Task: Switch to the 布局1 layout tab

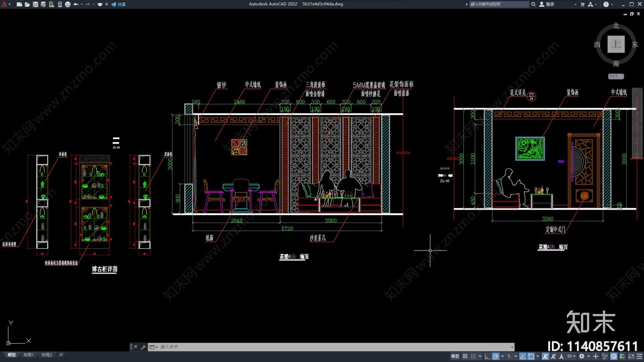Action: pos(28,355)
